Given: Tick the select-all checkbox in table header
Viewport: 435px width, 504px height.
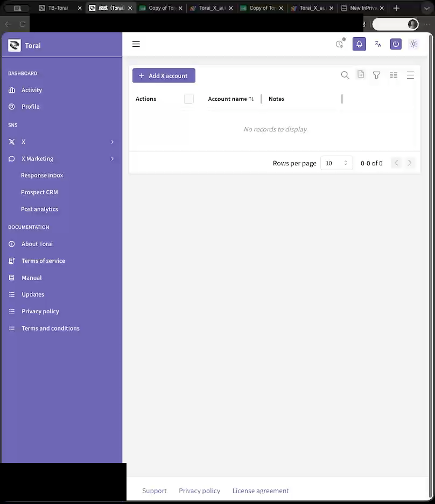Looking at the screenshot, I should (x=189, y=99).
